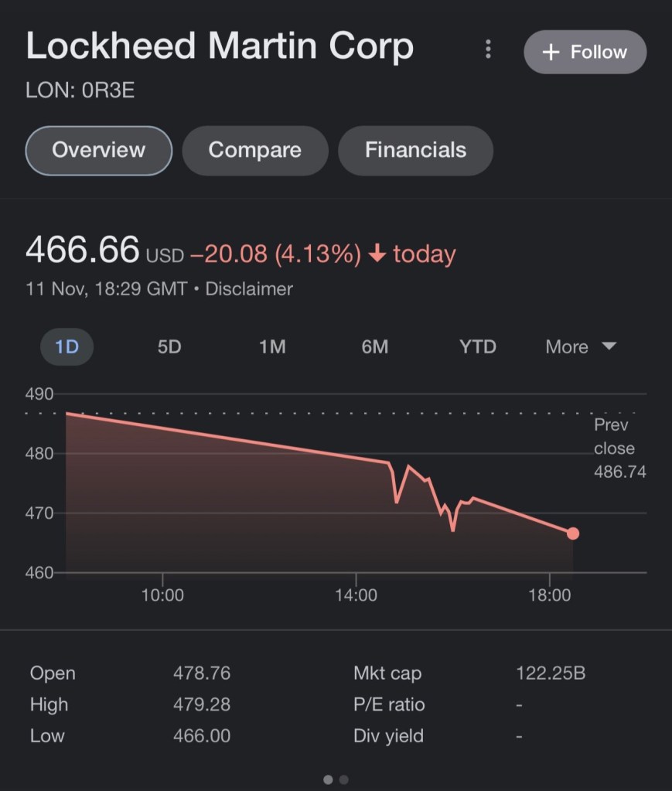
Task: Expand the More time ranges dropdown
Action: pyautogui.click(x=580, y=347)
